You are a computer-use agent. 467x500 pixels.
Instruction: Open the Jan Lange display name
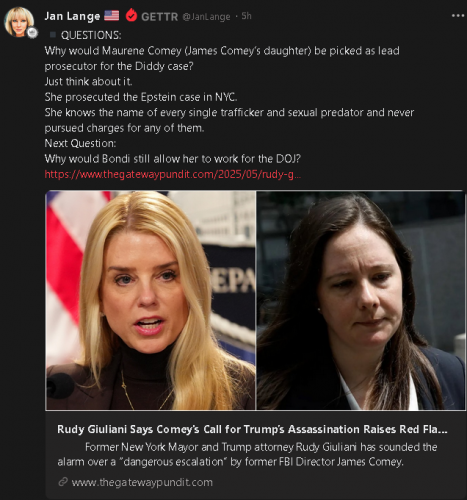[x=72, y=16]
